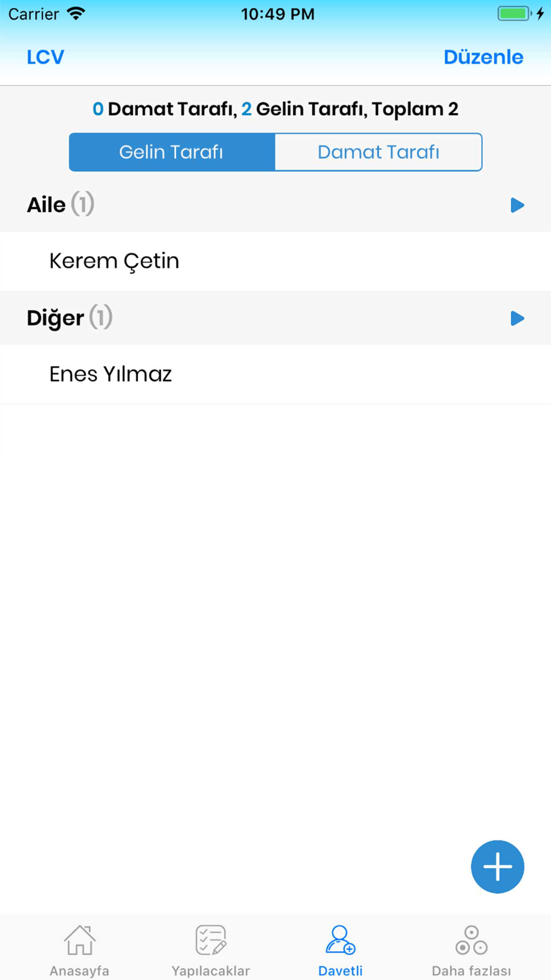Open the LCV link
This screenshot has height=980, width=551.
point(45,57)
